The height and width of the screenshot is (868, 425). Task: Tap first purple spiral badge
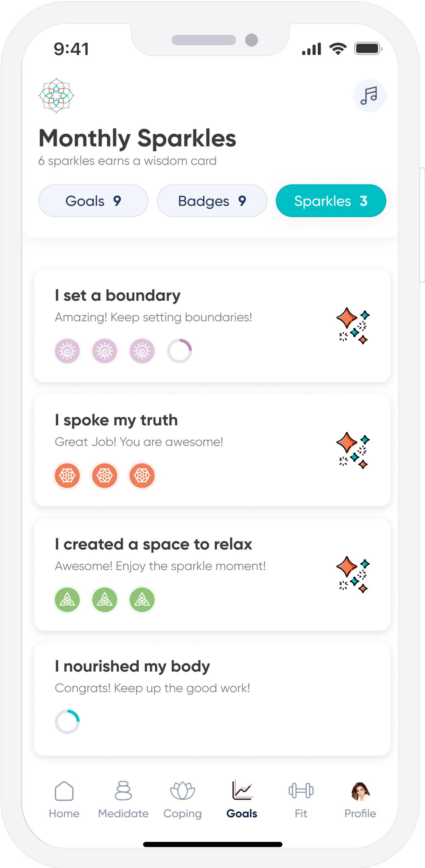[x=67, y=351]
